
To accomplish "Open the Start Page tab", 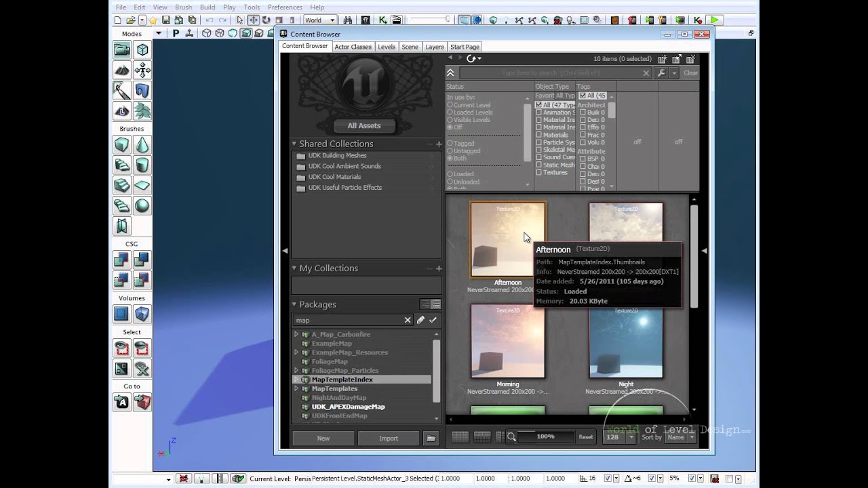I will click(465, 47).
